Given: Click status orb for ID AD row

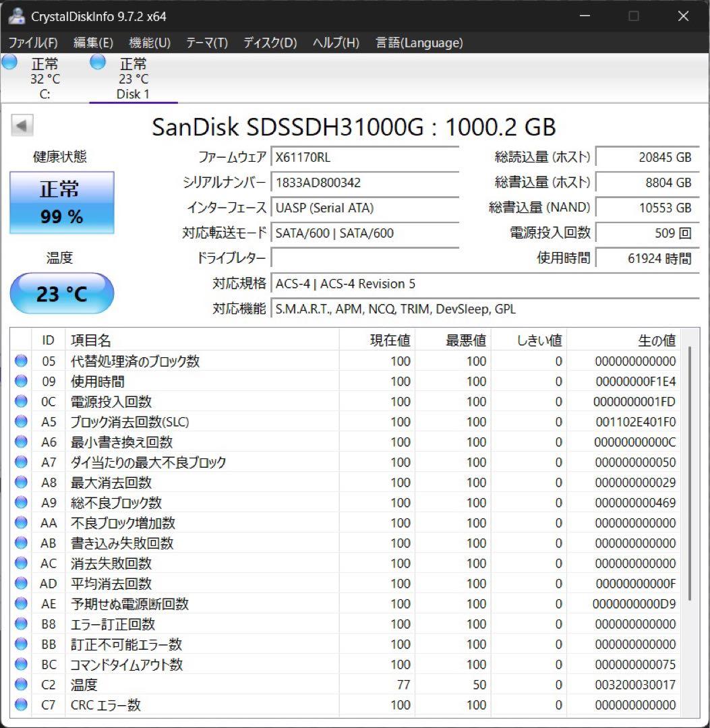Looking at the screenshot, I should (21, 583).
